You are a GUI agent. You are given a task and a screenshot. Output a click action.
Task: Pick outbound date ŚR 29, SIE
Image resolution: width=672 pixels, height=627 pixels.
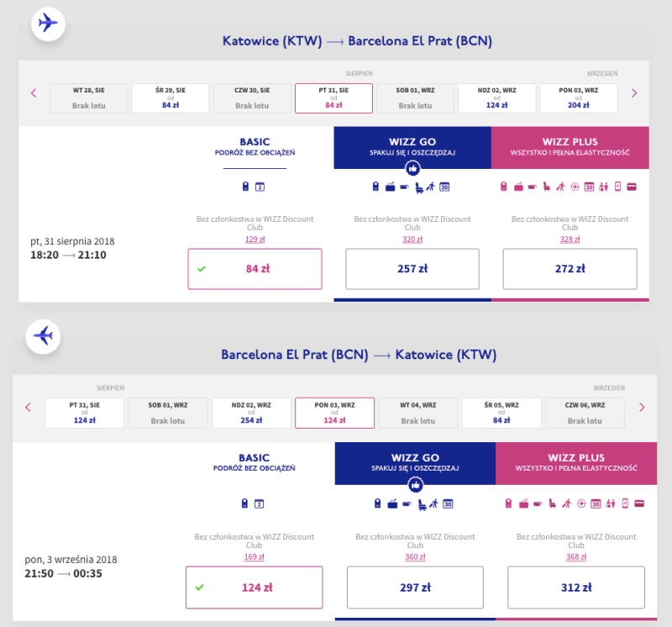[171, 98]
